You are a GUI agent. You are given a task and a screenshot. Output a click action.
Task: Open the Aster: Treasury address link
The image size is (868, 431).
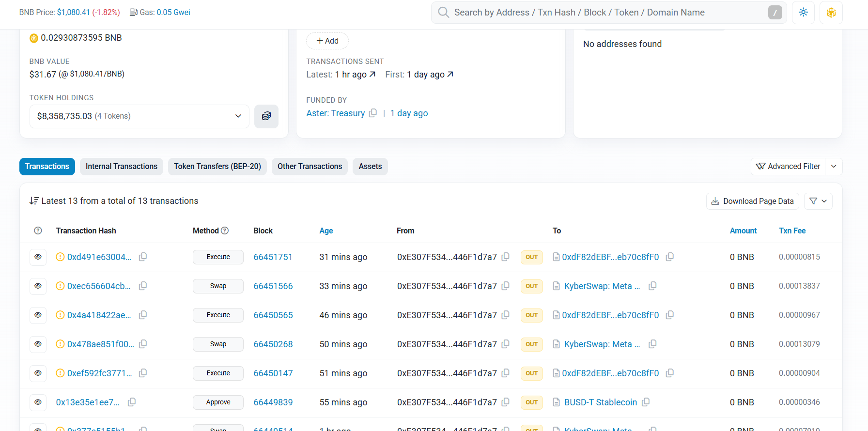click(335, 113)
